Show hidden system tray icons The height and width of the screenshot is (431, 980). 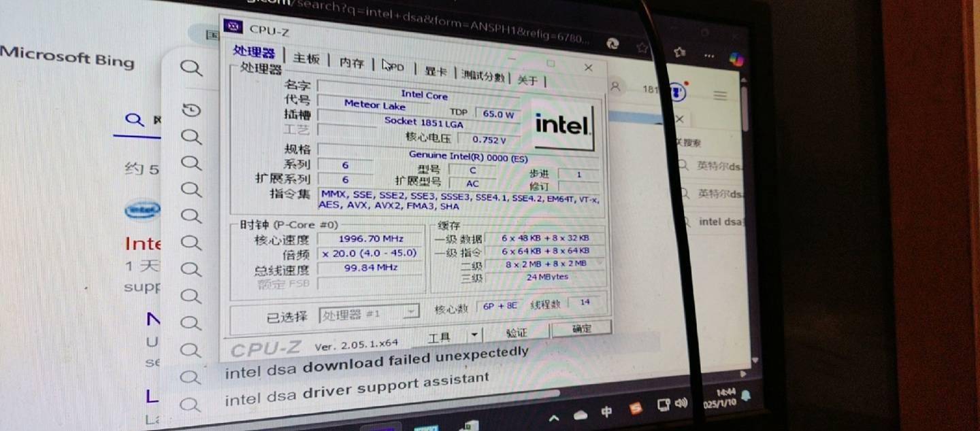pyautogui.click(x=554, y=417)
